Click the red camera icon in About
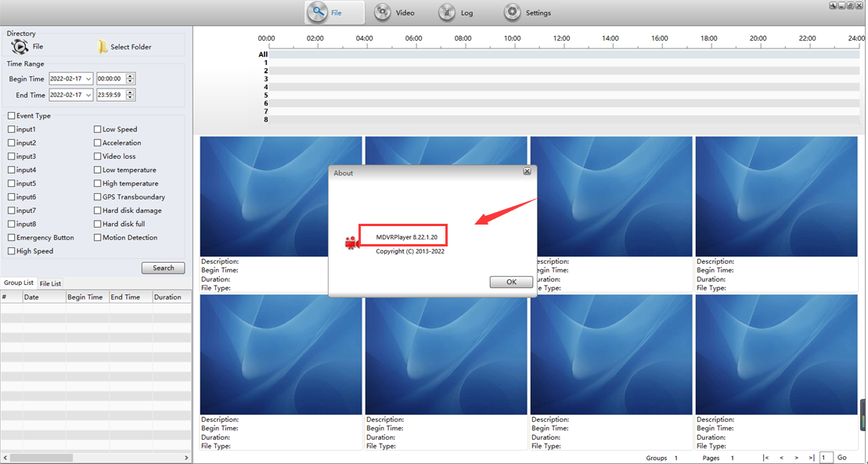The image size is (868, 464). coord(351,243)
